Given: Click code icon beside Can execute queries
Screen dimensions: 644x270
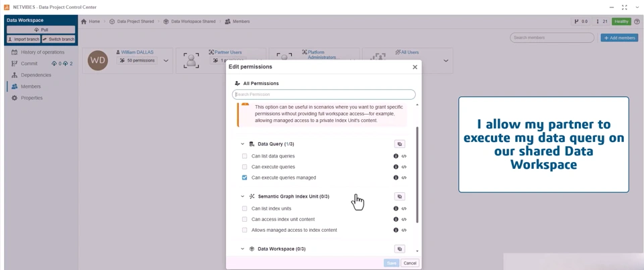Looking at the screenshot, I should 404,167.
